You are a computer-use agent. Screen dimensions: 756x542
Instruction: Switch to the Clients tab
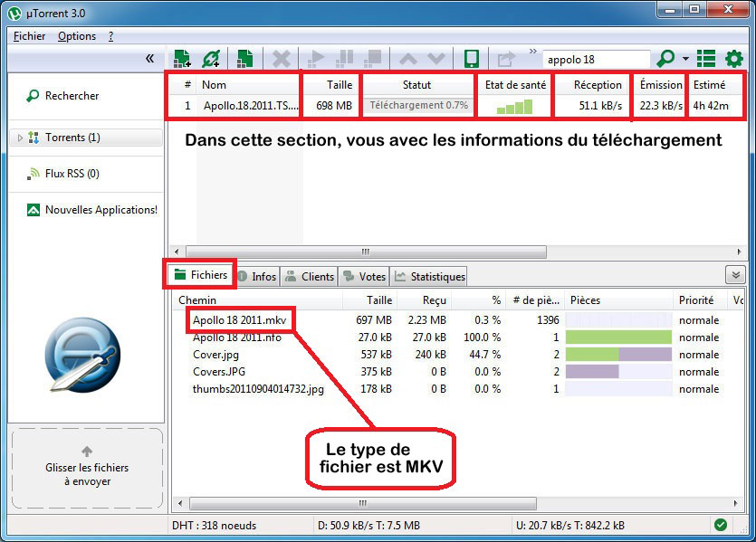(x=310, y=277)
